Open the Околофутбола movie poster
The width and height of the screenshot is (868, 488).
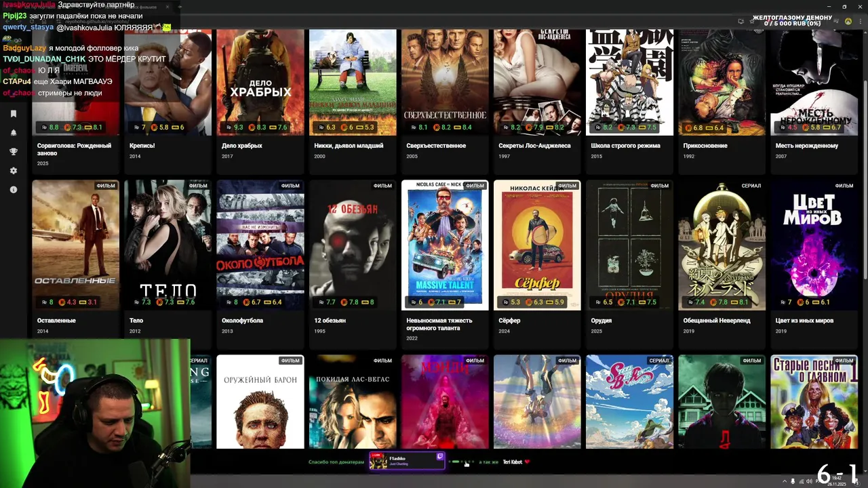click(x=260, y=245)
